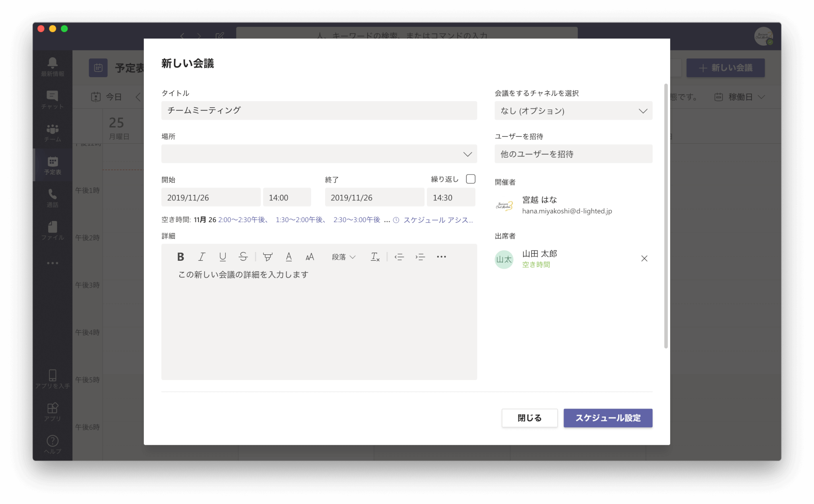Increase indent in details editor
814x504 pixels.
pos(420,257)
